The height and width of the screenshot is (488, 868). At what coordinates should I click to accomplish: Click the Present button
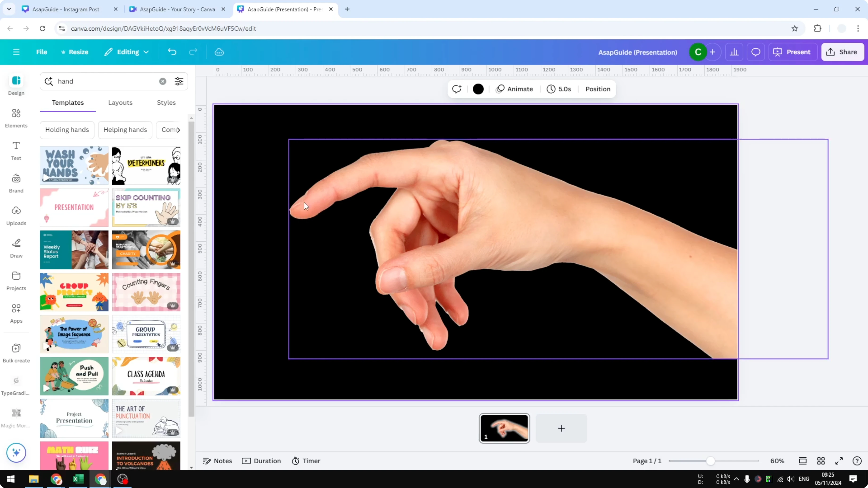pos(793,52)
